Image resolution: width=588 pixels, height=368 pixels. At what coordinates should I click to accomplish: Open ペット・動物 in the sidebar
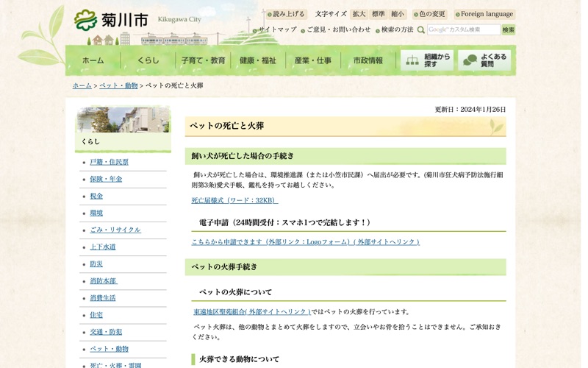[x=109, y=349]
